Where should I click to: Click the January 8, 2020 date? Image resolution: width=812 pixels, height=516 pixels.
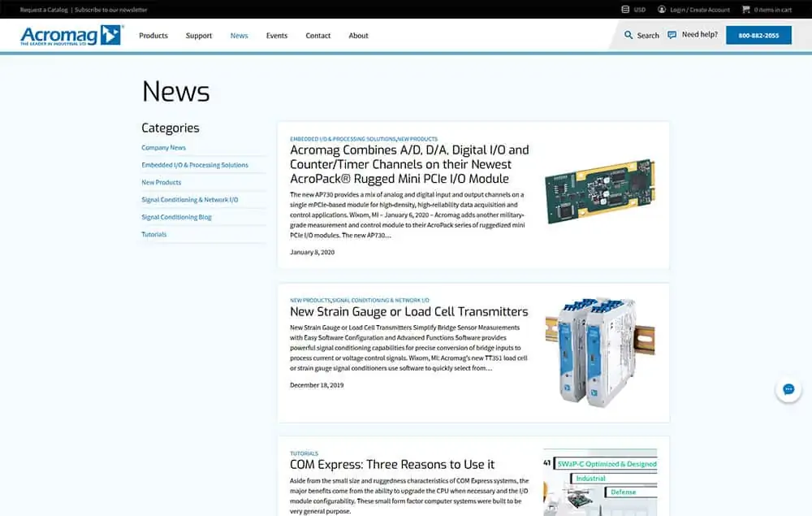313,252
